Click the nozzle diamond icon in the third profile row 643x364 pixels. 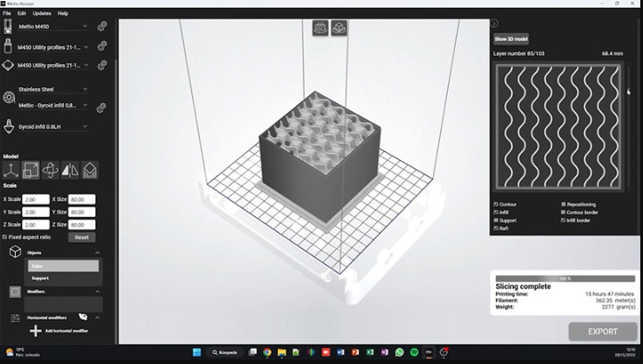point(8,65)
